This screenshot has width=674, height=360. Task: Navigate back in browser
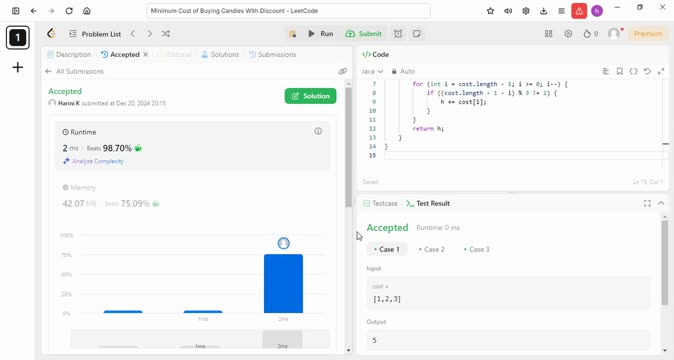coord(34,11)
